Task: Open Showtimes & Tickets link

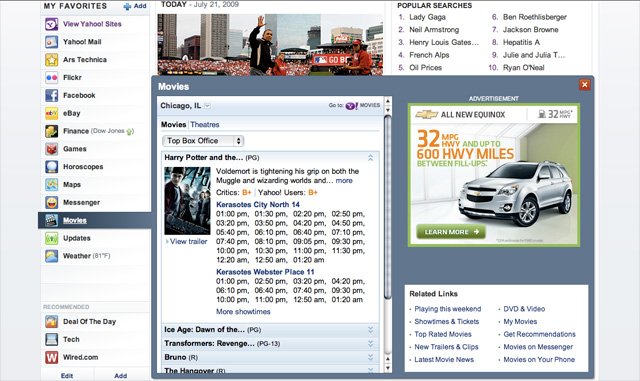Action: [447, 322]
